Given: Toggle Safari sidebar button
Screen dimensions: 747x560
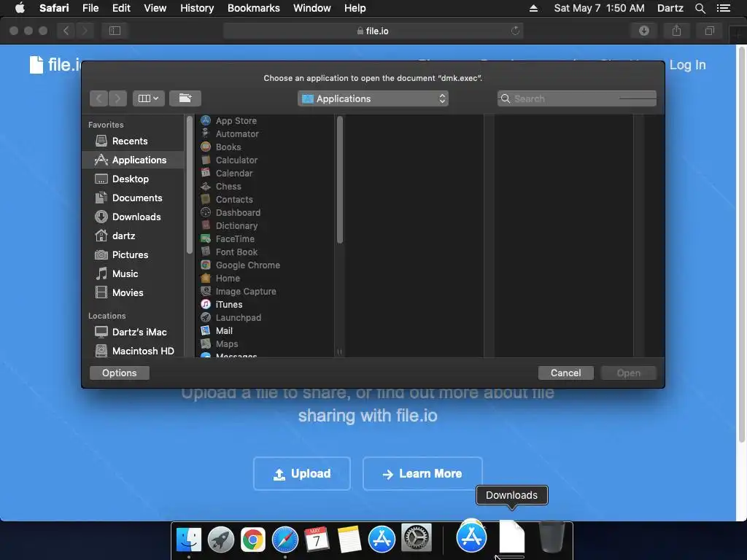Looking at the screenshot, I should click(x=115, y=31).
